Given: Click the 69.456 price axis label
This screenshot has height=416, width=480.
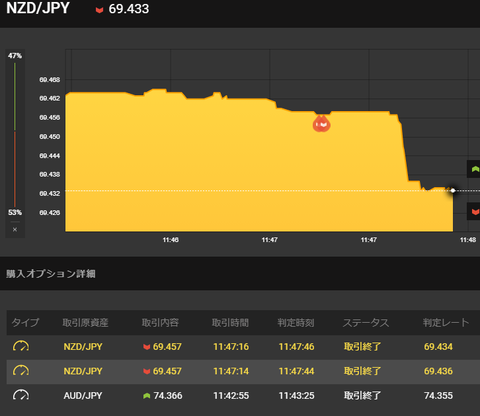Looking at the screenshot, I should pos(50,117).
